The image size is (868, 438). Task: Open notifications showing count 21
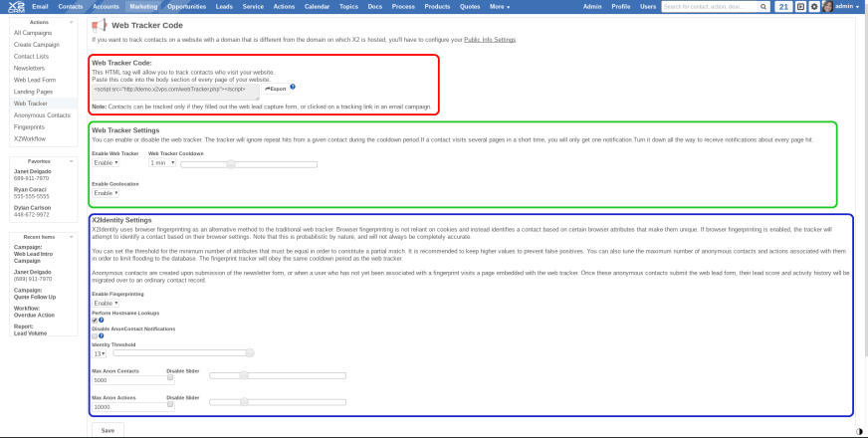click(783, 7)
